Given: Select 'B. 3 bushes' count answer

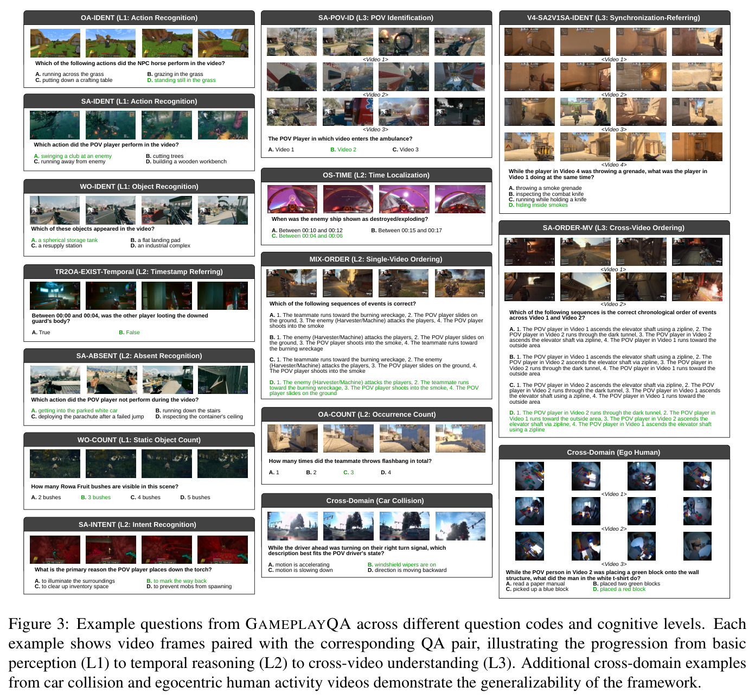Looking at the screenshot, I should 95,498.
